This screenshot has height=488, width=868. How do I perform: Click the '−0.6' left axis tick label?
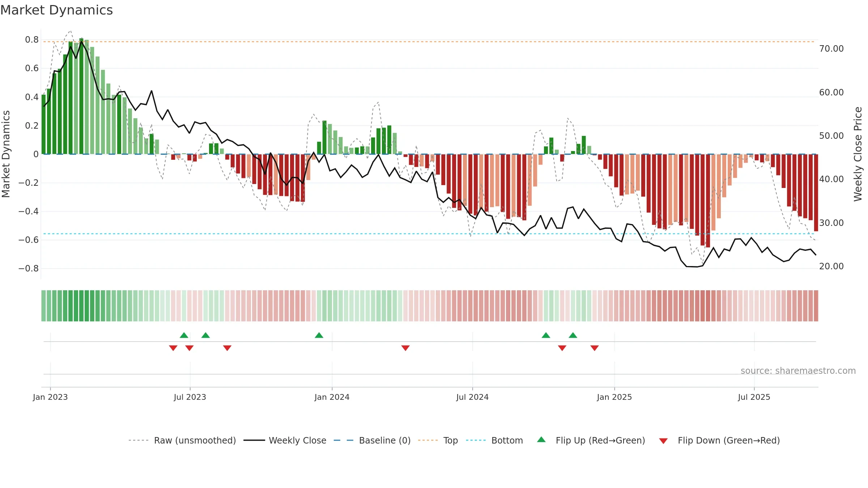[x=29, y=240]
